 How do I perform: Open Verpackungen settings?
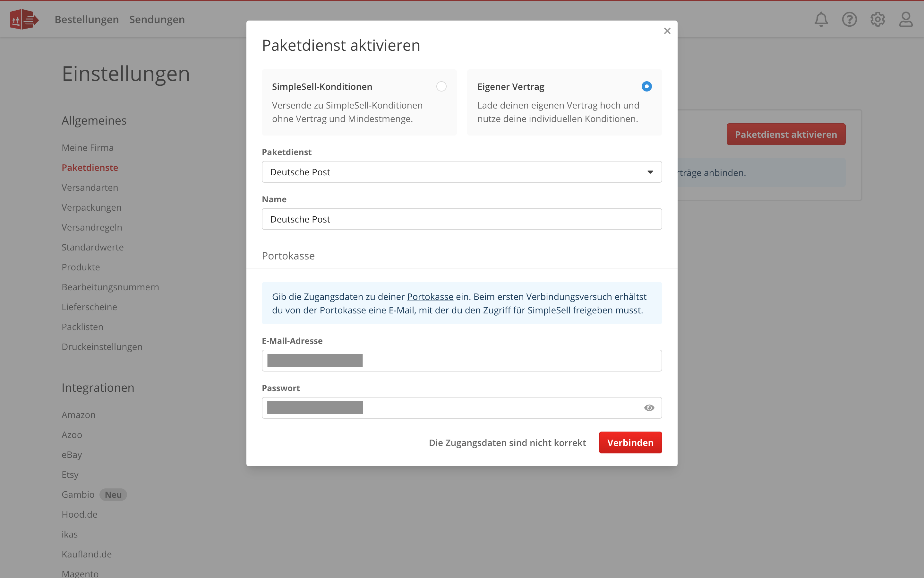tap(91, 207)
